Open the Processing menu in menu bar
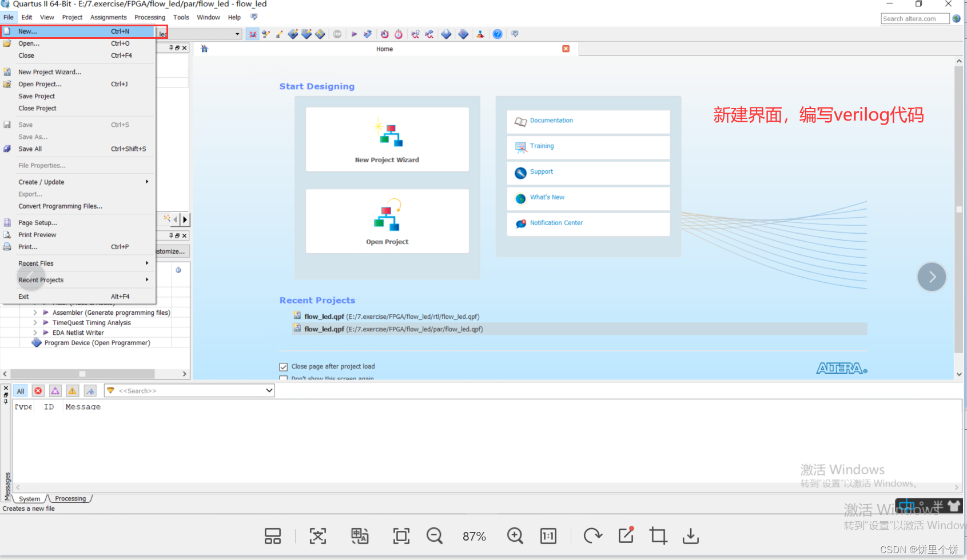 point(150,18)
